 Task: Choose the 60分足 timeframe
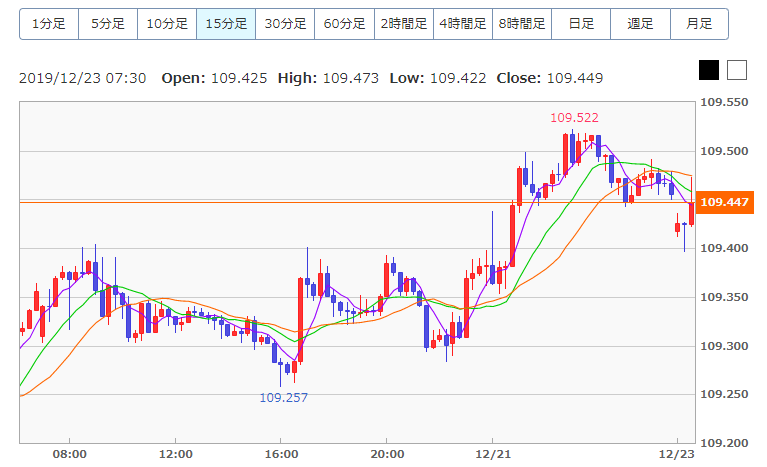[344, 24]
